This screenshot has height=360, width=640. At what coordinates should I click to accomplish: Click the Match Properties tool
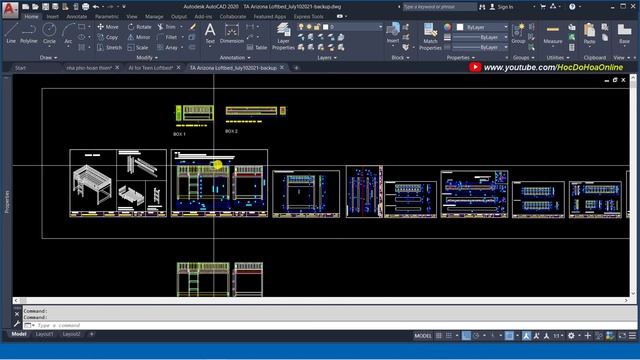point(430,36)
